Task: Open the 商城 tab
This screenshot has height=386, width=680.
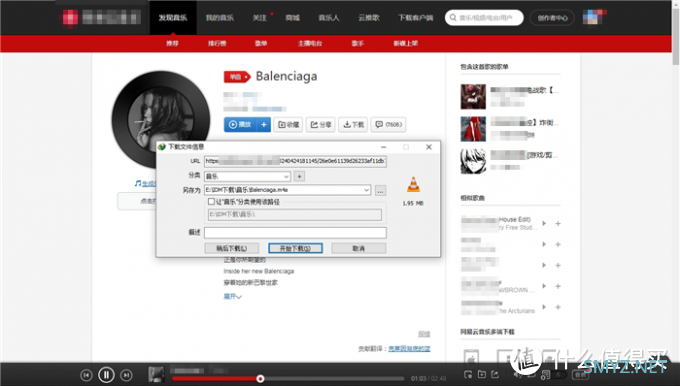Action: (292, 18)
